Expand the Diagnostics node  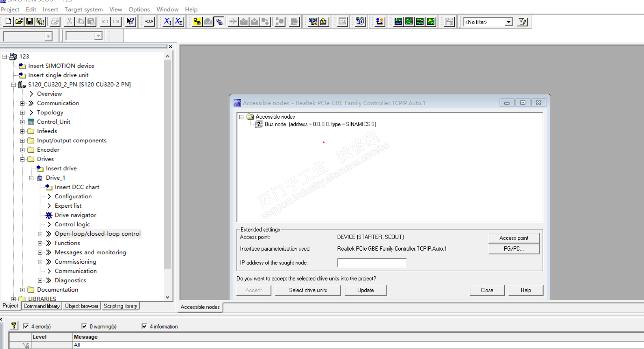[x=40, y=280]
